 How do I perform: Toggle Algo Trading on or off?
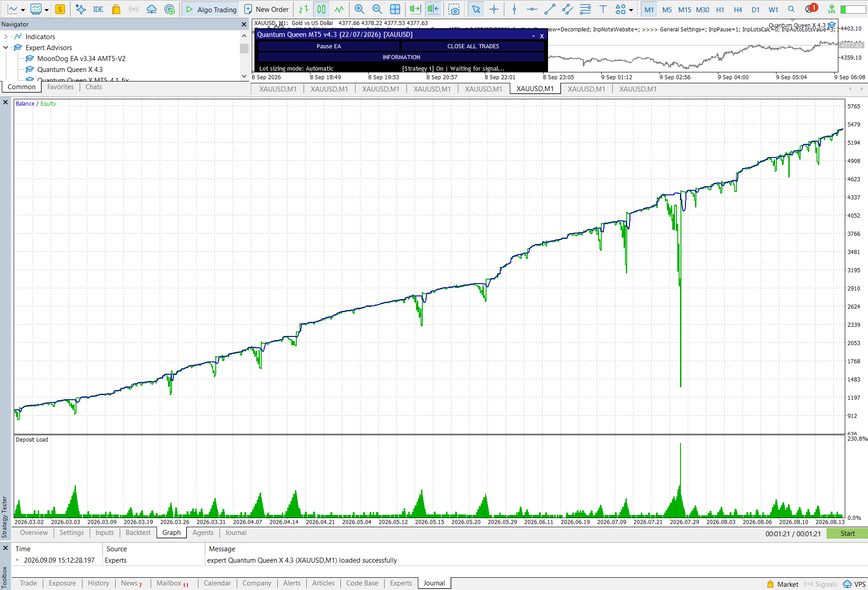click(212, 9)
